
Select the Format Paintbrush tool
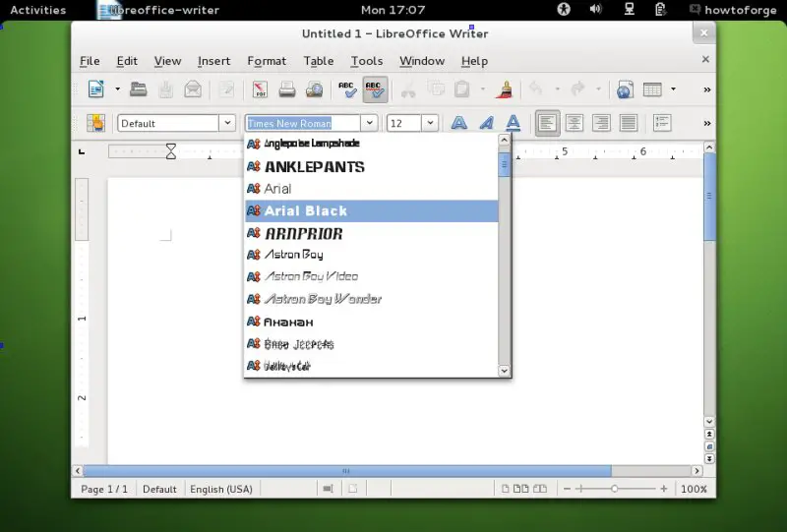pyautogui.click(x=504, y=89)
